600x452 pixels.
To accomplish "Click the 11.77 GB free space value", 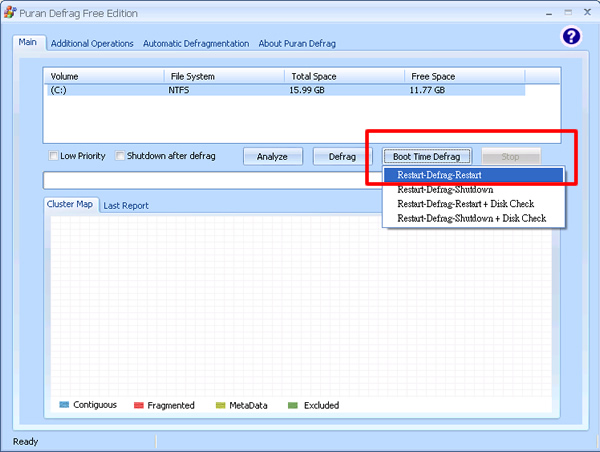I will pos(427,90).
